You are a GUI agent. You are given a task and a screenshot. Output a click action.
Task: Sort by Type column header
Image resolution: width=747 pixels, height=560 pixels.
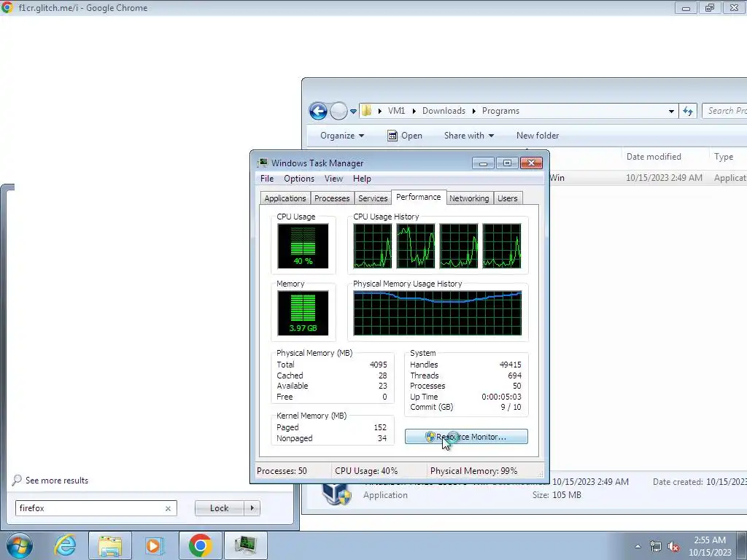tap(723, 157)
